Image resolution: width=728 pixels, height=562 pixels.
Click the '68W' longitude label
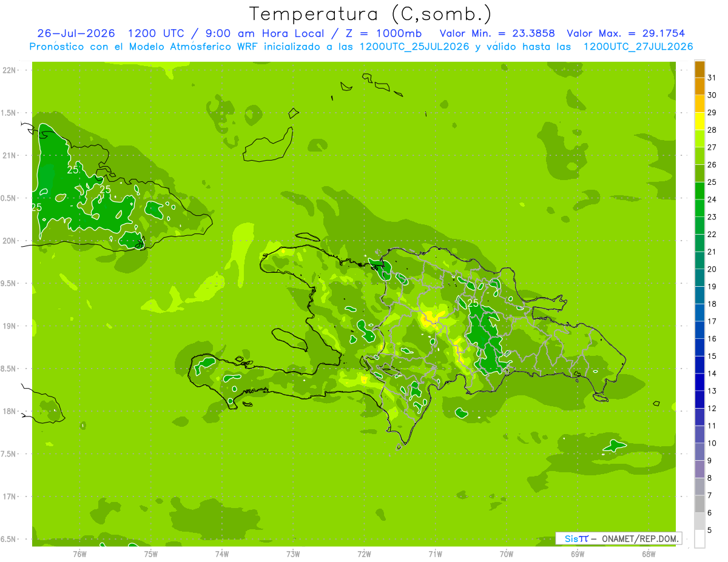tap(649, 554)
